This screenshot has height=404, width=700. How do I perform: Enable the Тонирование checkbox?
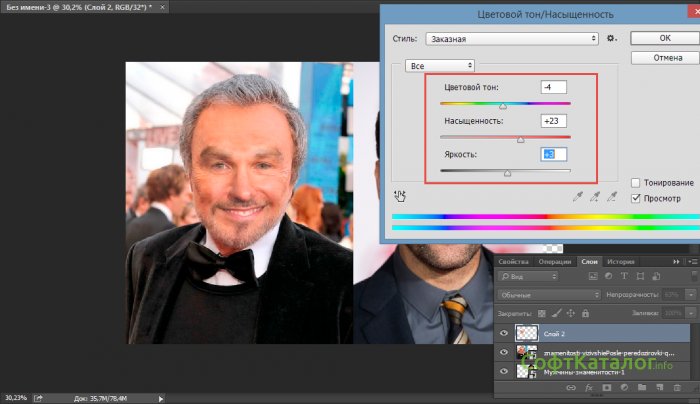(x=637, y=183)
